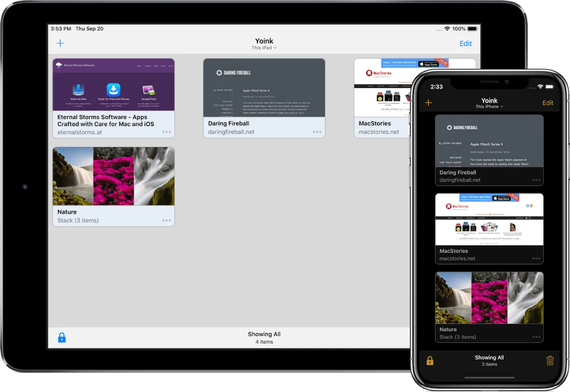The image size is (570, 392).
Task: Expand the 'This iPhone' location dropdown
Action: [x=489, y=107]
